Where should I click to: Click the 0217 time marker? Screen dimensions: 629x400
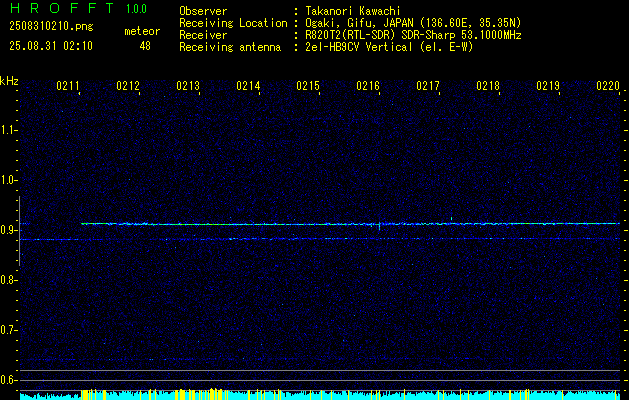click(428, 86)
